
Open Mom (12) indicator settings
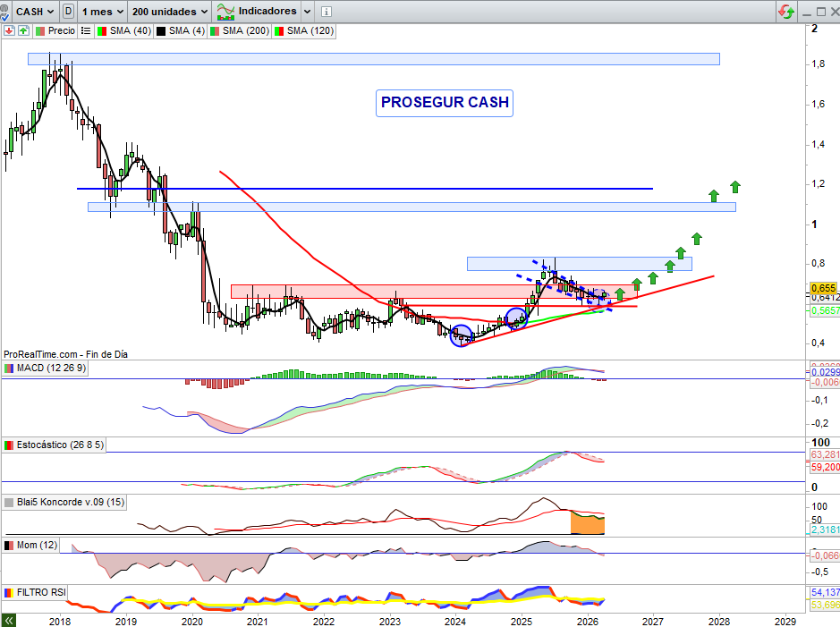[37, 545]
